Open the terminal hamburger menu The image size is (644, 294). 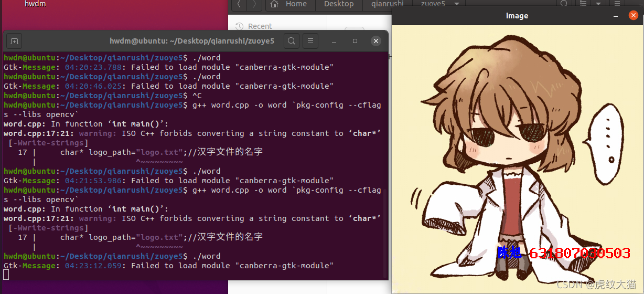click(310, 41)
